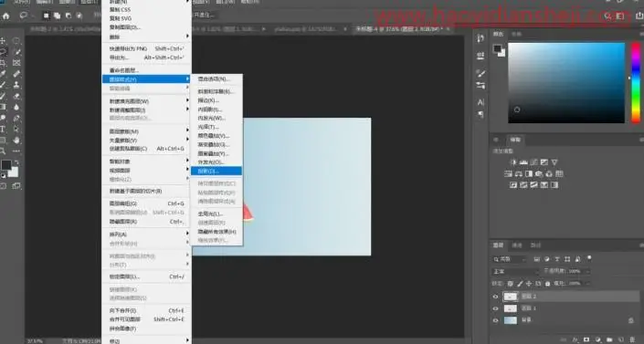Select the Type tool in toolbar
The width and height of the screenshot is (644, 344).
(x=3, y=130)
